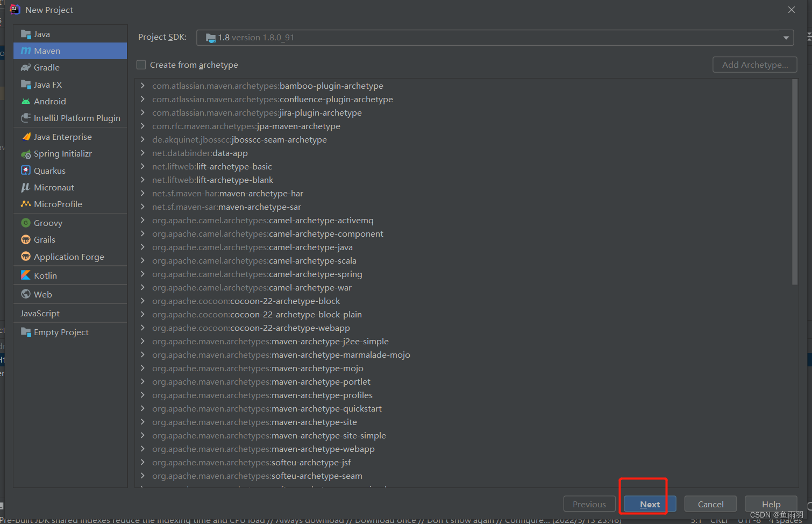Viewport: 812px width, 524px height.
Task: Click the Maven 'm' icon
Action: pyautogui.click(x=26, y=51)
